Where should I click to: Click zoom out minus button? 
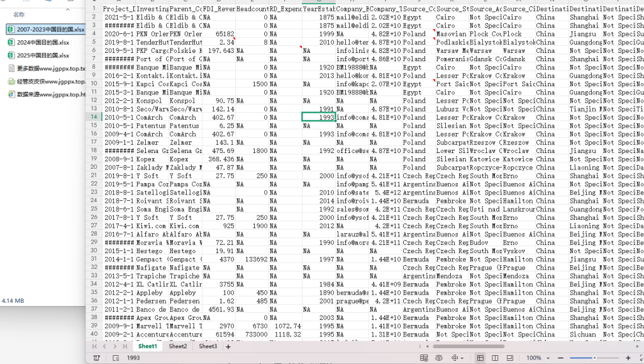point(560,358)
